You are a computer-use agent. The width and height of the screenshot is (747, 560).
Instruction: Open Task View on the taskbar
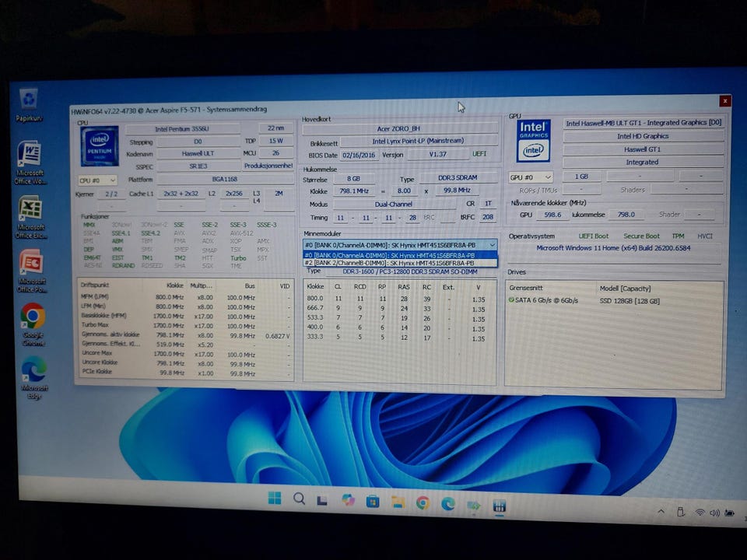point(322,500)
